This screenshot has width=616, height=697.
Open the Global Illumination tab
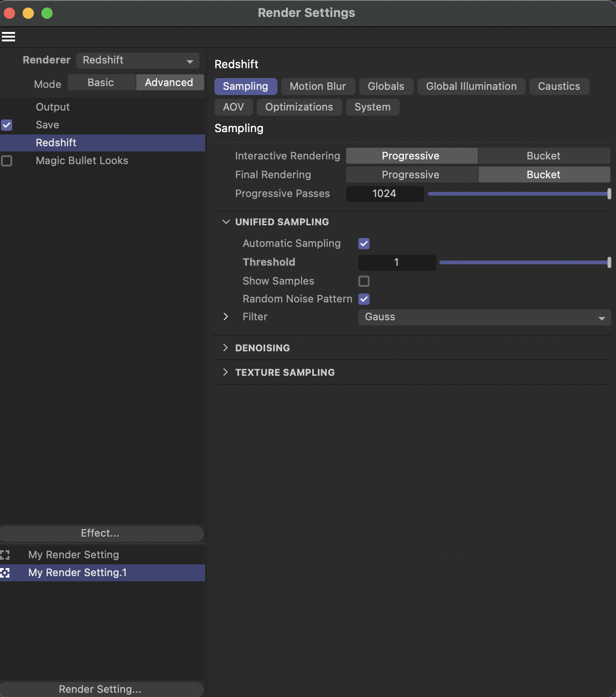point(471,86)
